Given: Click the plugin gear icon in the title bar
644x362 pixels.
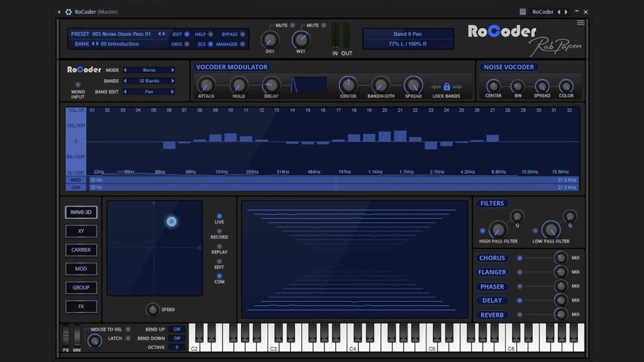Looking at the screenshot, I should (68, 11).
